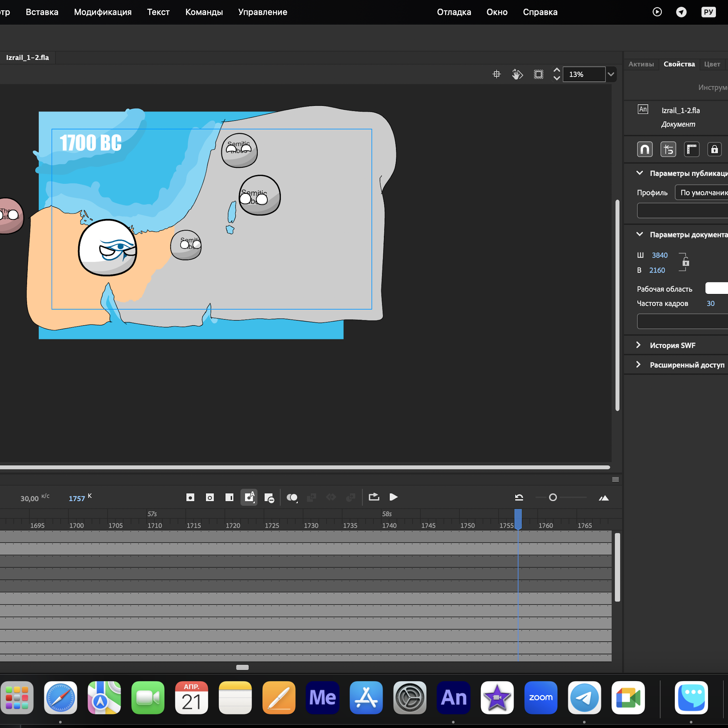The width and height of the screenshot is (728, 728).
Task: Insert a blank keyframe in timeline
Action: tap(210, 497)
